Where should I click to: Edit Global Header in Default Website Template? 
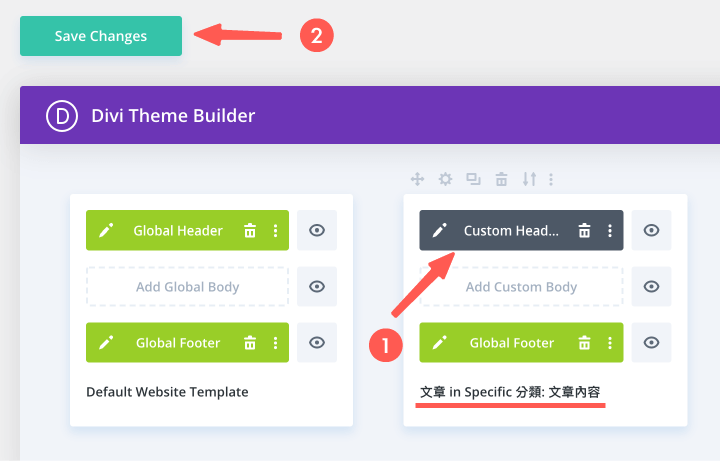(x=107, y=230)
